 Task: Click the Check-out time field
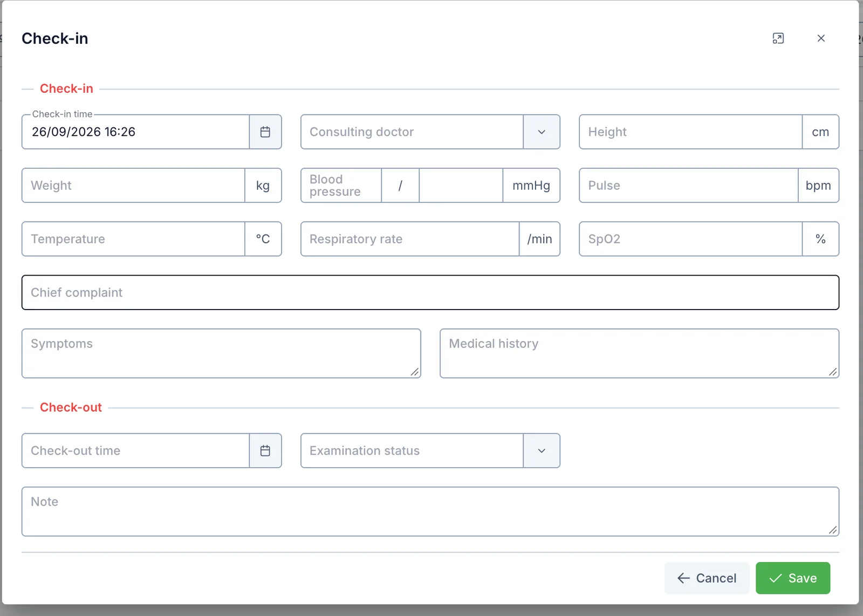(x=136, y=450)
